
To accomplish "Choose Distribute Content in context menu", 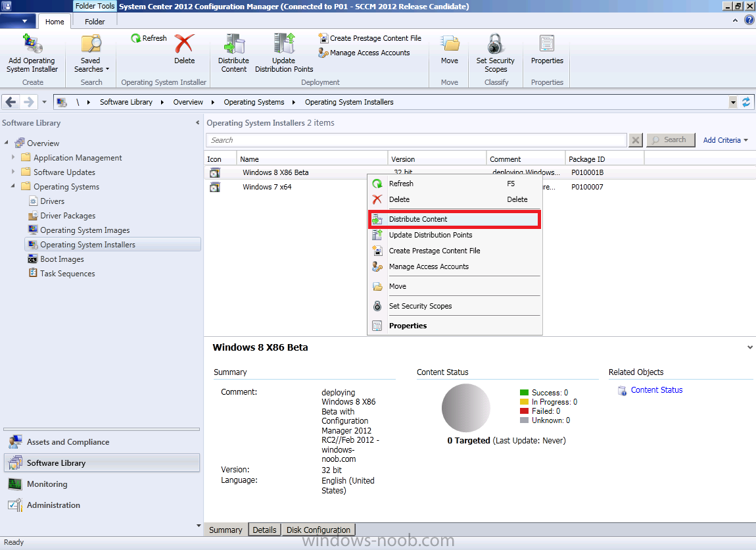I will [455, 219].
